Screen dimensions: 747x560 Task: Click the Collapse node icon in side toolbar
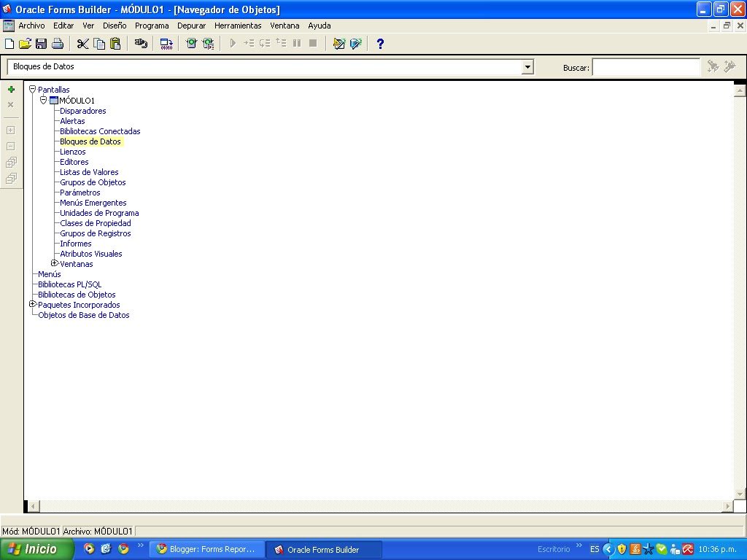click(x=10, y=146)
